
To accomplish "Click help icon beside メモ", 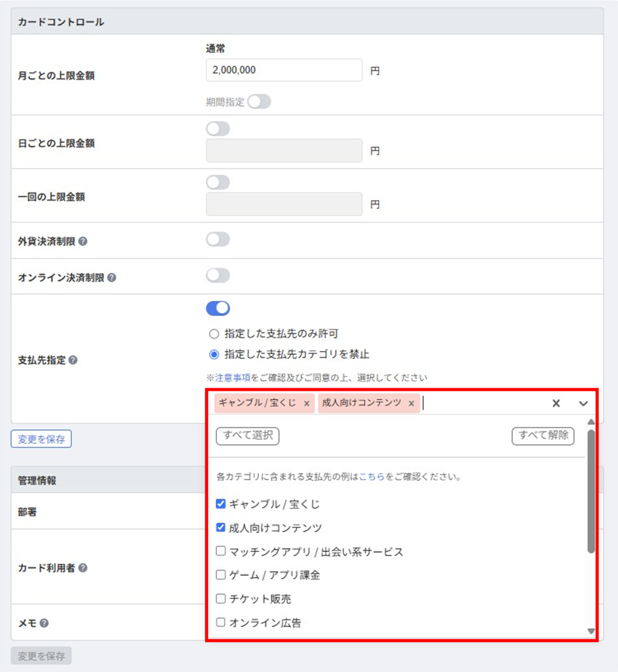I will point(44,623).
